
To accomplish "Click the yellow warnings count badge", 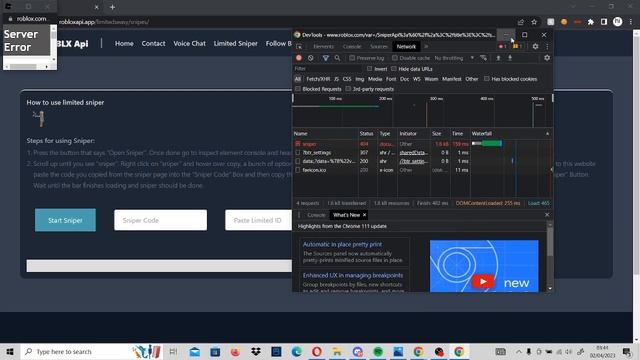I will point(517,47).
